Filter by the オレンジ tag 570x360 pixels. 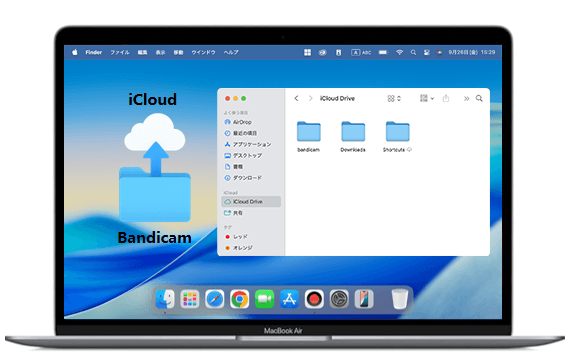(239, 248)
